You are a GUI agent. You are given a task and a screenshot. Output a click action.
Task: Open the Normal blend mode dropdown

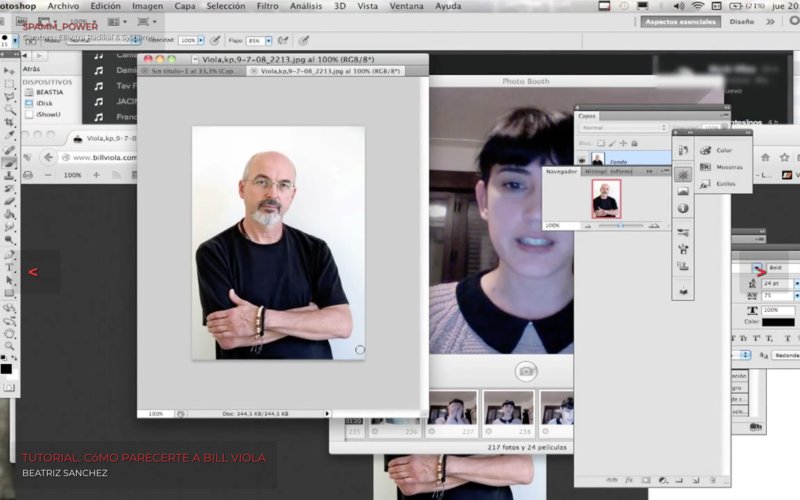(x=623, y=128)
